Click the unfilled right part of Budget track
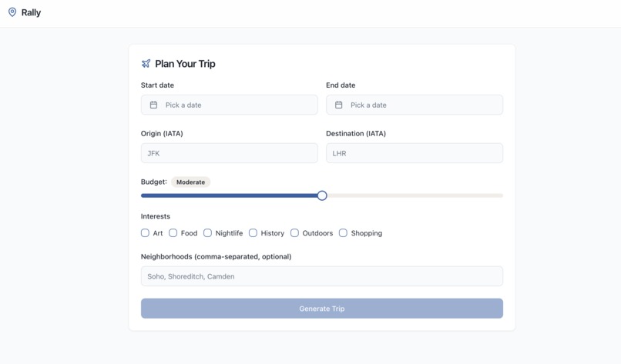The width and height of the screenshot is (621, 364). (x=416, y=195)
